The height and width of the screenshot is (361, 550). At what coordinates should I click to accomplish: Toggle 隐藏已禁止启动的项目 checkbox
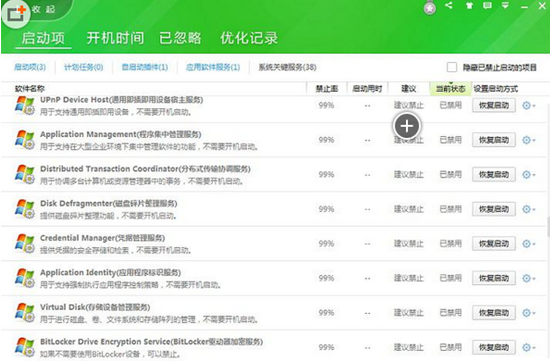[x=452, y=67]
